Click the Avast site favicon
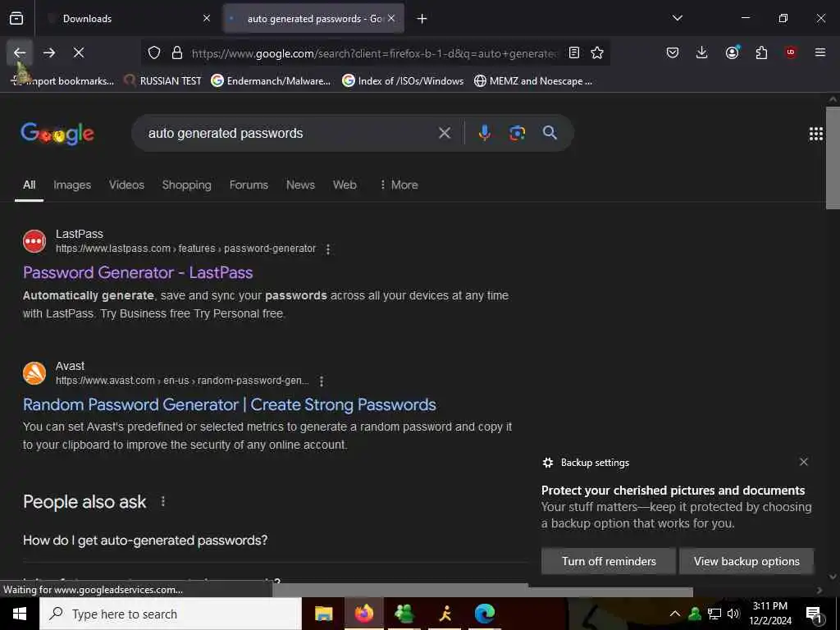 tap(34, 373)
